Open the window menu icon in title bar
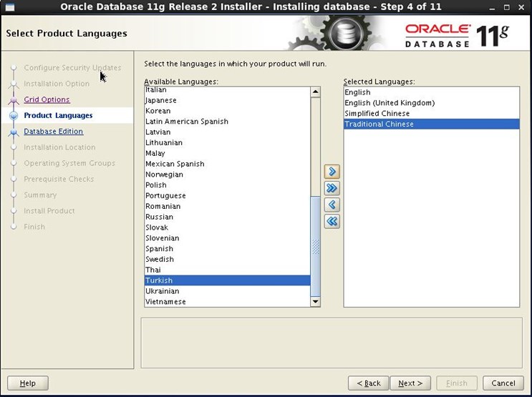The width and height of the screenshot is (532, 397). click(9, 7)
